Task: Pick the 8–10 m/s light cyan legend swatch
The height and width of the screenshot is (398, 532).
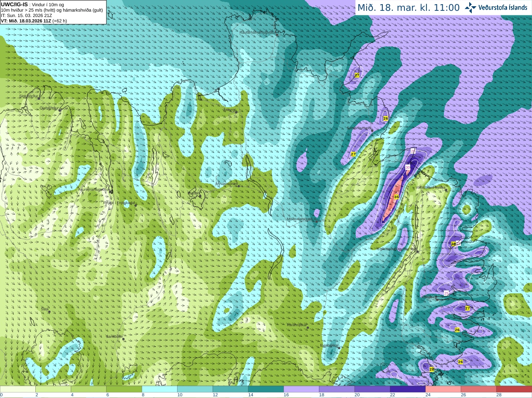Action: point(160,389)
